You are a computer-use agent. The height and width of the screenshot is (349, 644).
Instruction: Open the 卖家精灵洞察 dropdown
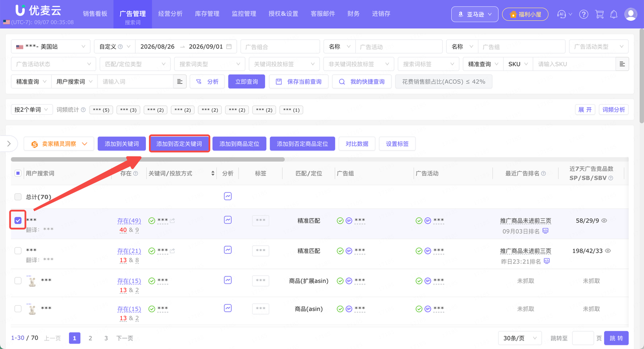(x=59, y=144)
